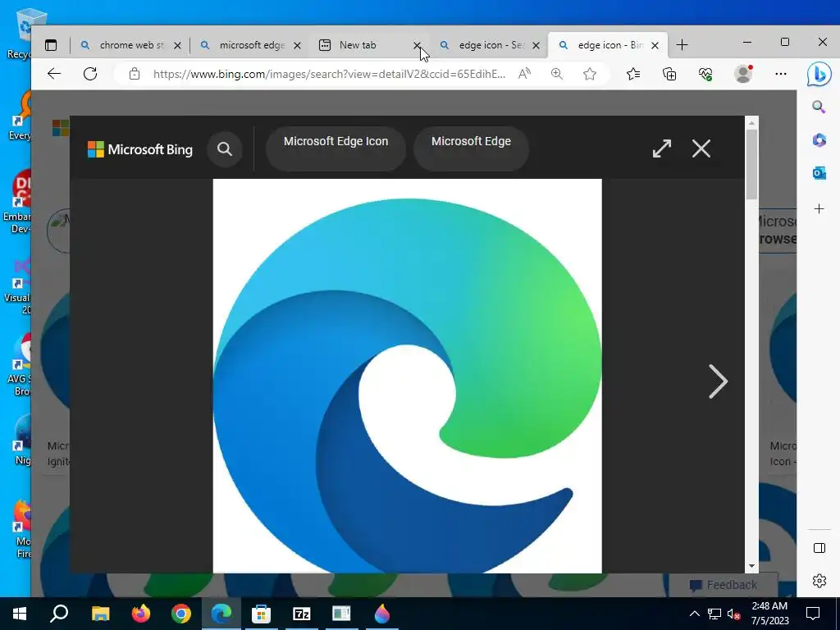Close the microsoft edge search tab
Image resolution: width=840 pixels, height=630 pixels.
tap(297, 46)
